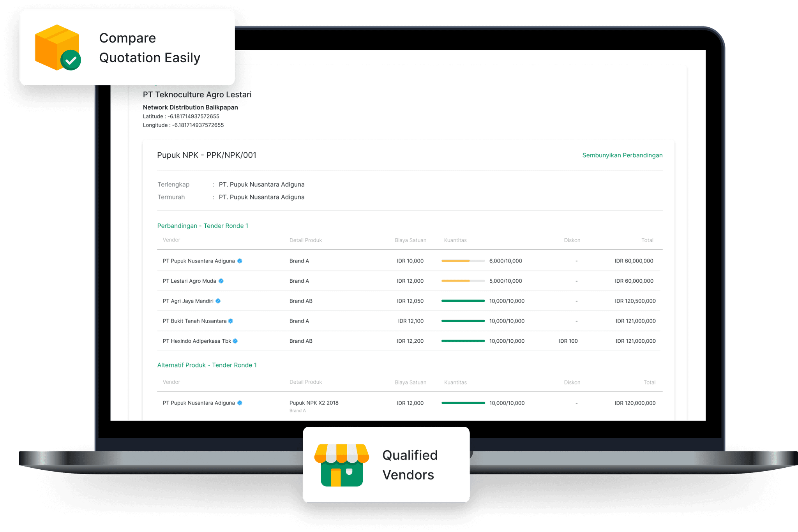Click verified badge beside PT Hexindo Adiperkasa Tbk
This screenshot has width=798, height=532.
click(x=235, y=341)
